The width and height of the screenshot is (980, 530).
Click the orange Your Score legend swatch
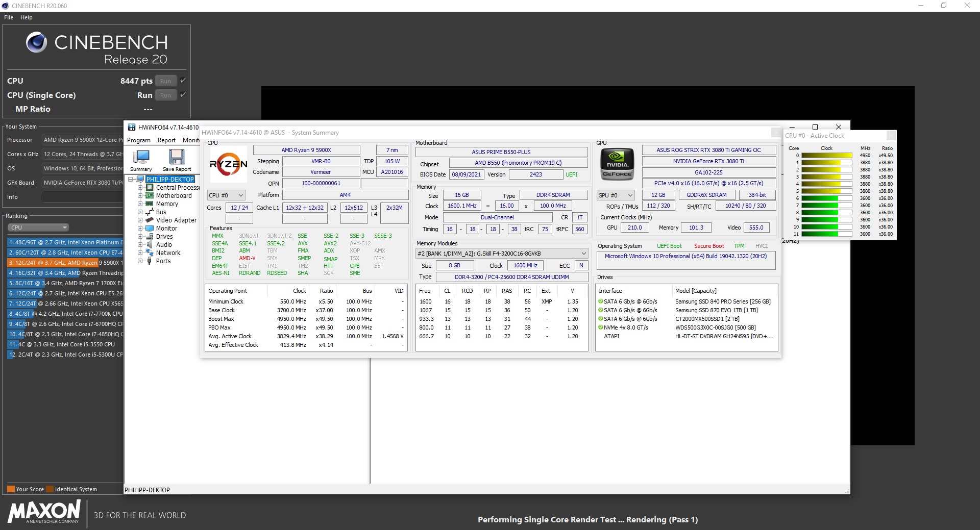click(11, 489)
